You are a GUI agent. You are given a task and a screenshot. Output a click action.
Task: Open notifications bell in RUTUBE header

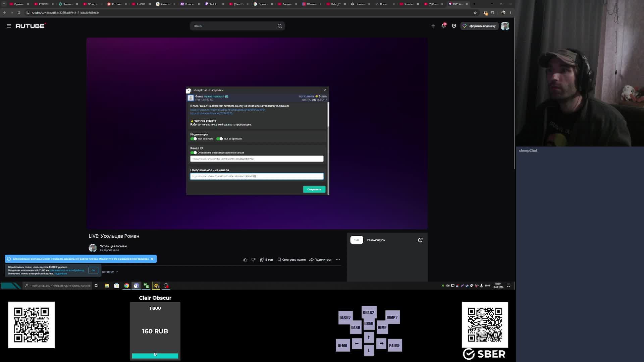coord(443,26)
